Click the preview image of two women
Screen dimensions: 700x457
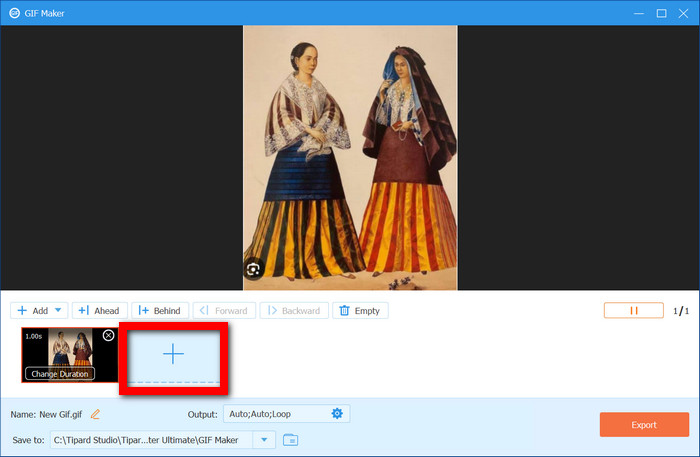350,158
